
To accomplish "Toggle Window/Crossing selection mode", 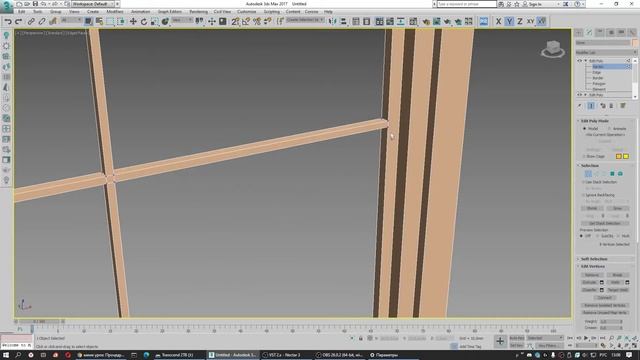I will coord(121,21).
